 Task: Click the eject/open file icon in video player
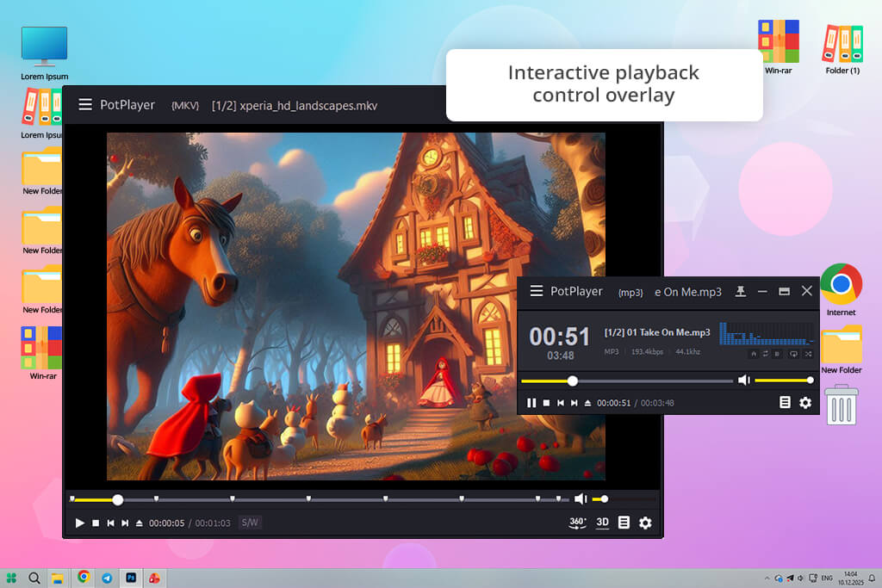click(x=139, y=523)
